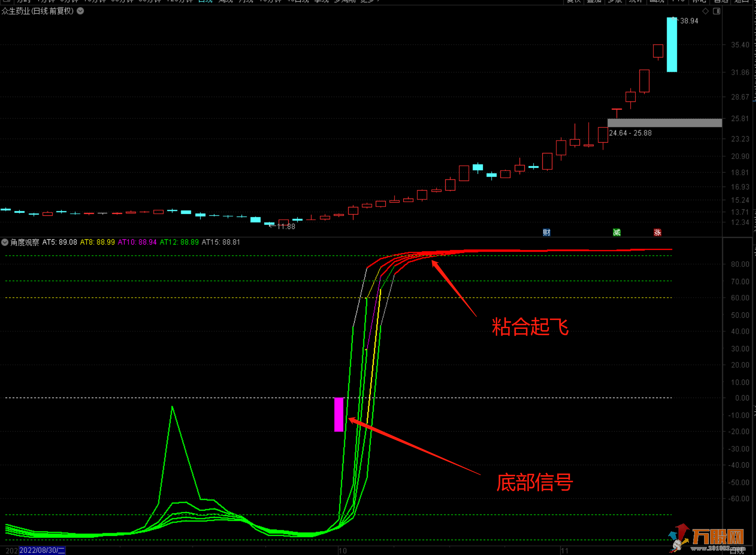Click the gray 24.64 - 25.88 gap band

[x=665, y=123]
